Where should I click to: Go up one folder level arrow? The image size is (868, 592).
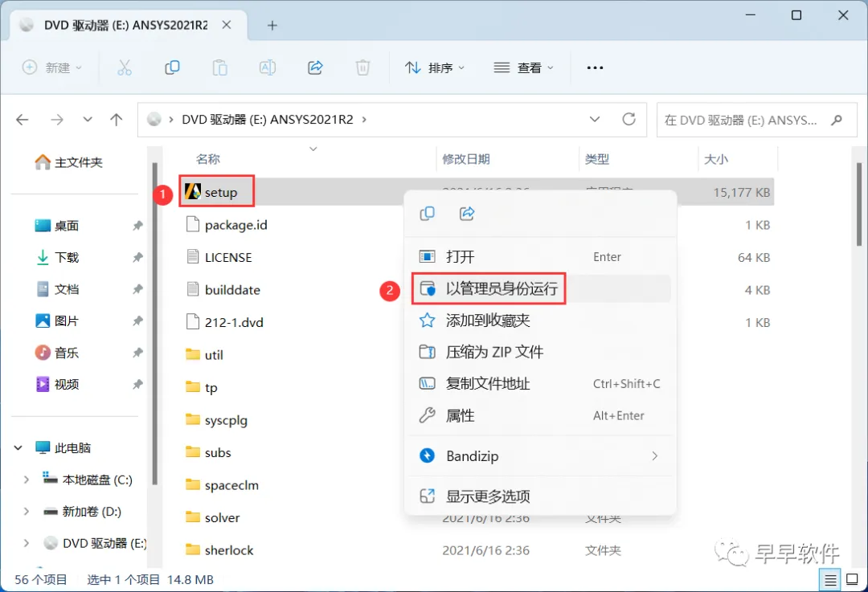click(117, 120)
